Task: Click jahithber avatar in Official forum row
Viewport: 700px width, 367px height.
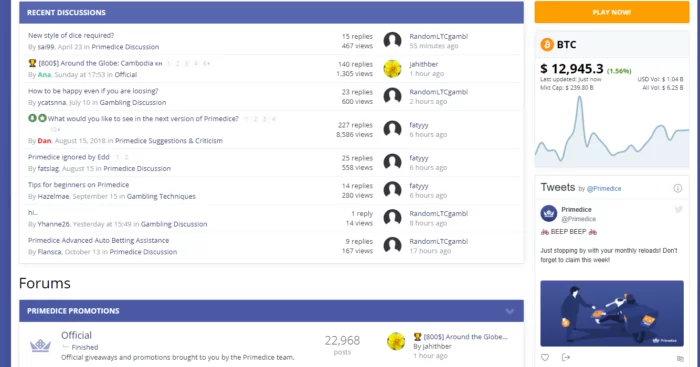Action: tap(396, 341)
